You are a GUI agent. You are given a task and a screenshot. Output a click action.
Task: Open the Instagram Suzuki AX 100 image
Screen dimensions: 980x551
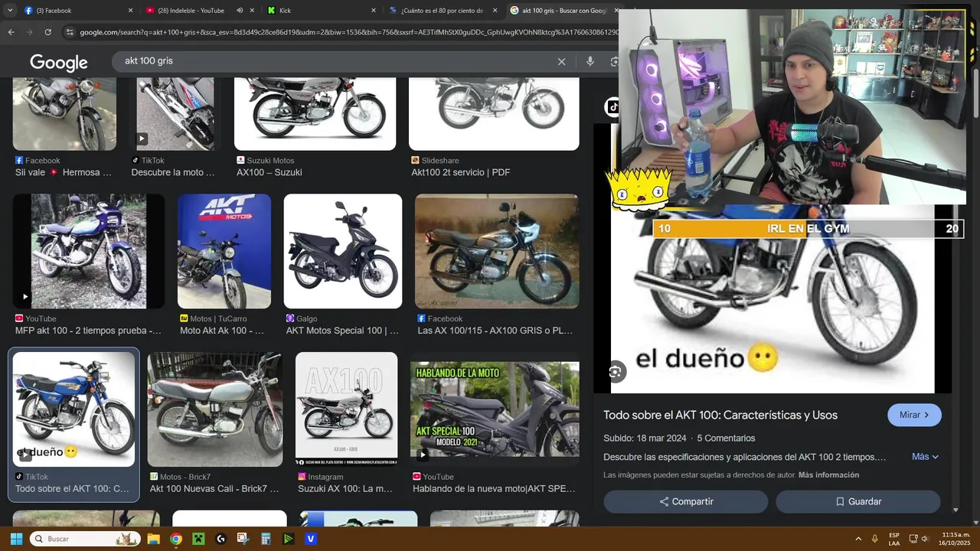pos(346,409)
